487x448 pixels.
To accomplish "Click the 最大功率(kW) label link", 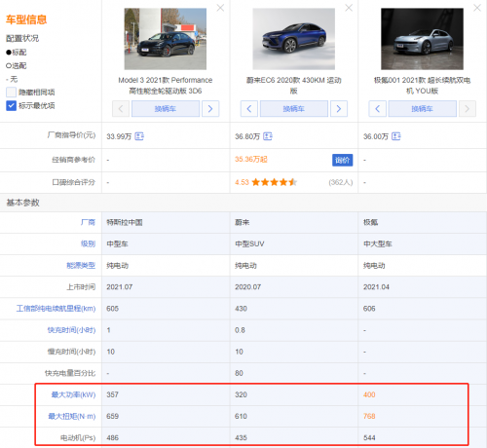I will [73, 394].
